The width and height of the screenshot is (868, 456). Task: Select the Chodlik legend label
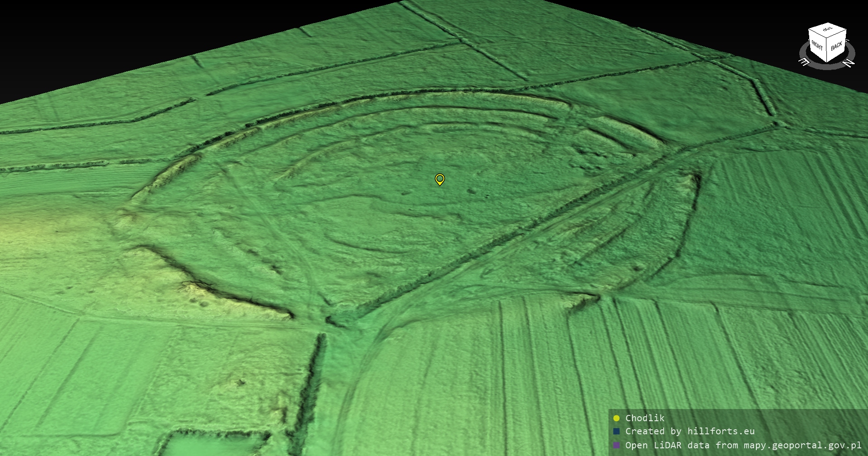645,418
